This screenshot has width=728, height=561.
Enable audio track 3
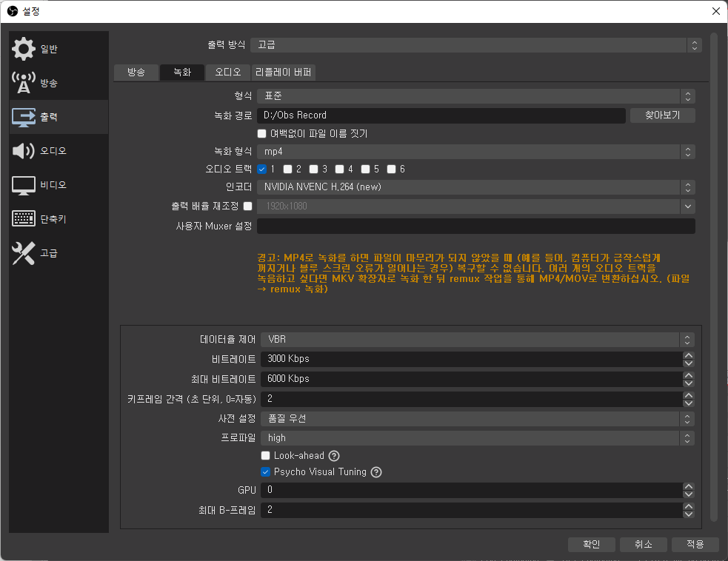[314, 169]
